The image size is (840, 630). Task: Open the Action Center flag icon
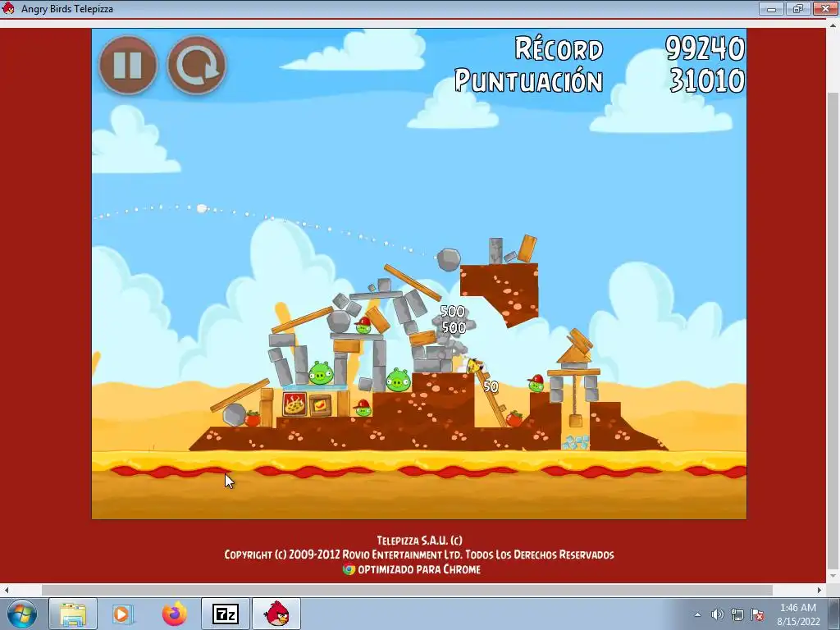[x=757, y=614]
